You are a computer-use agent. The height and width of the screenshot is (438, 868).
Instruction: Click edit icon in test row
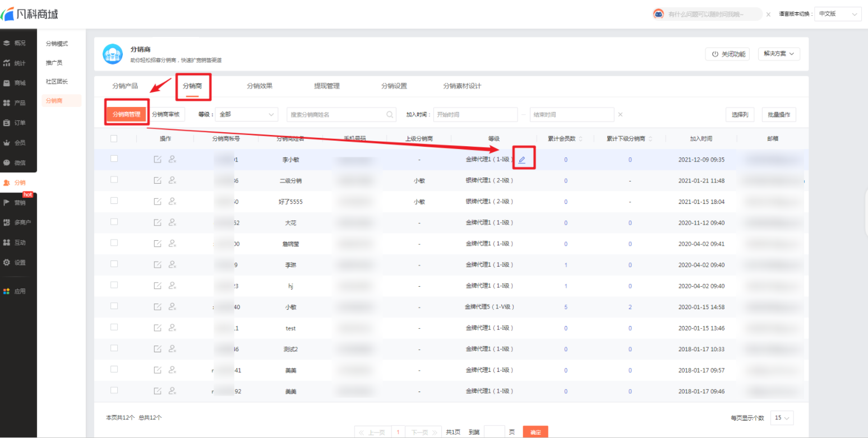(x=158, y=328)
